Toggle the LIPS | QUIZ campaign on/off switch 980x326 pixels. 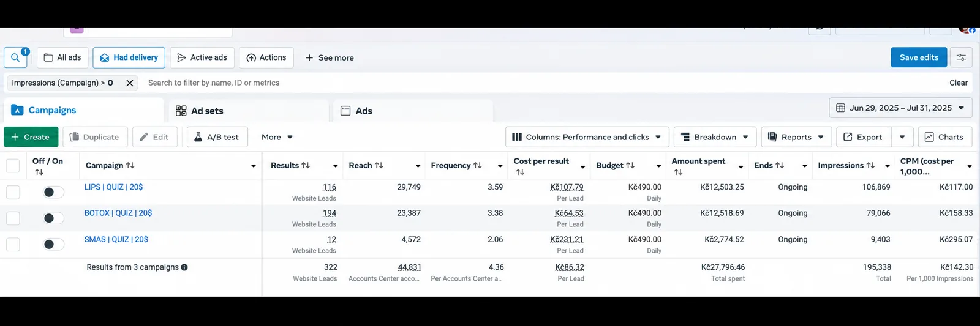(x=53, y=192)
